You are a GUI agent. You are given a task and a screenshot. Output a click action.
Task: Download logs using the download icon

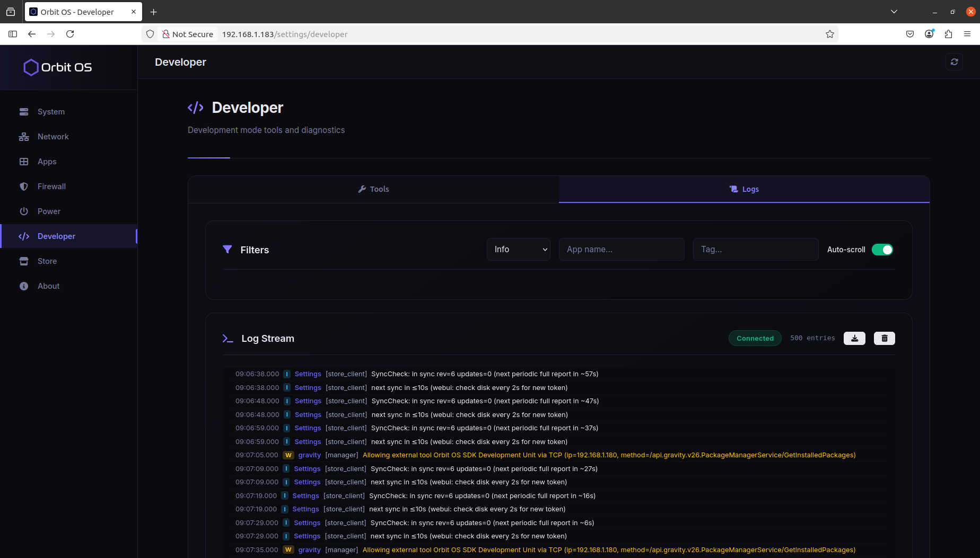854,338
